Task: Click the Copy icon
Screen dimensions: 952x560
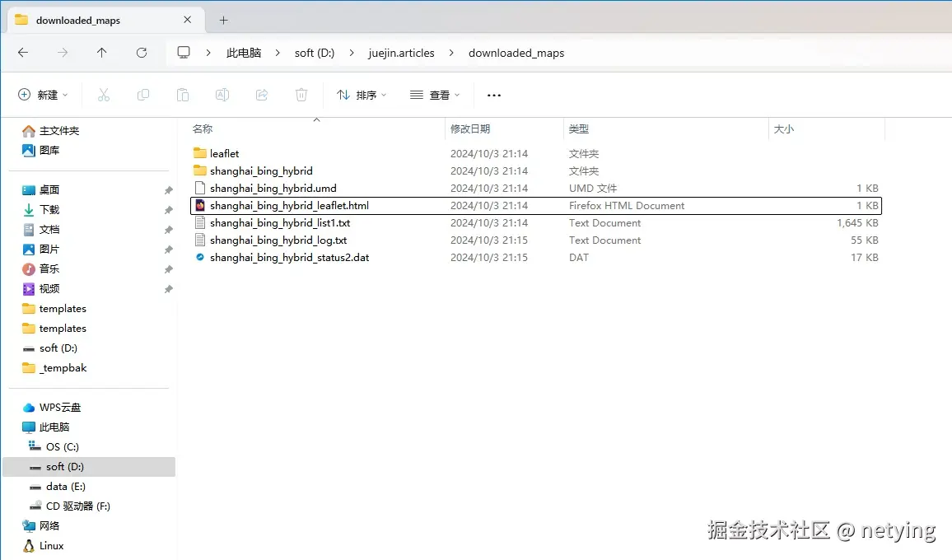Action: [x=143, y=95]
